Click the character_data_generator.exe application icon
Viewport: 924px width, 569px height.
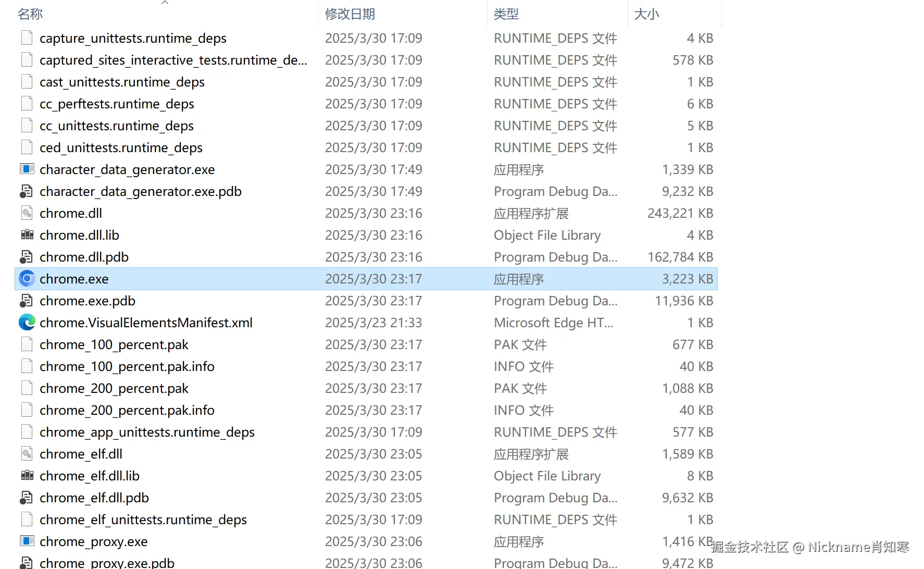click(27, 169)
